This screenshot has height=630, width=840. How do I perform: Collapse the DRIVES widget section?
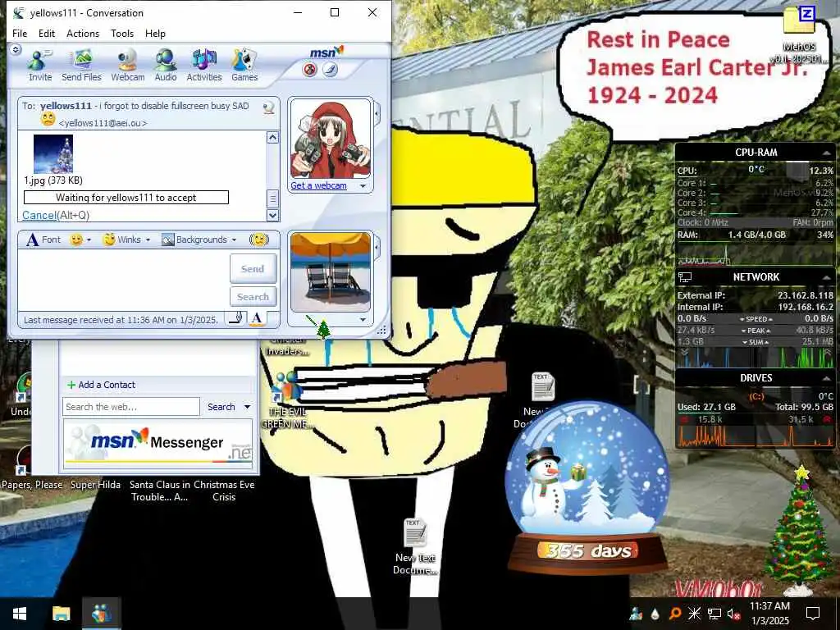click(x=825, y=378)
